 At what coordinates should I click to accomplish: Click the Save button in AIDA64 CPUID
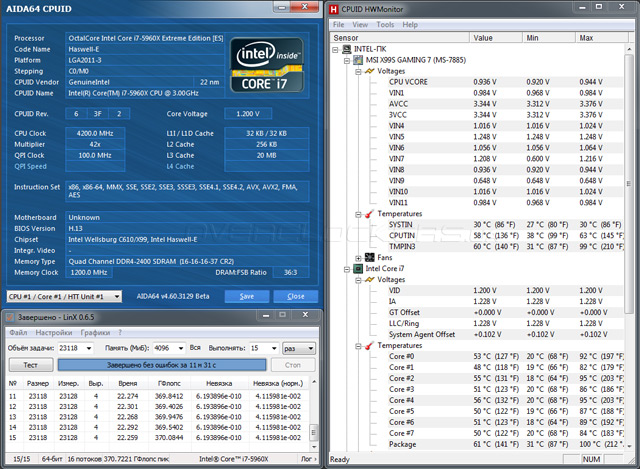(x=247, y=296)
